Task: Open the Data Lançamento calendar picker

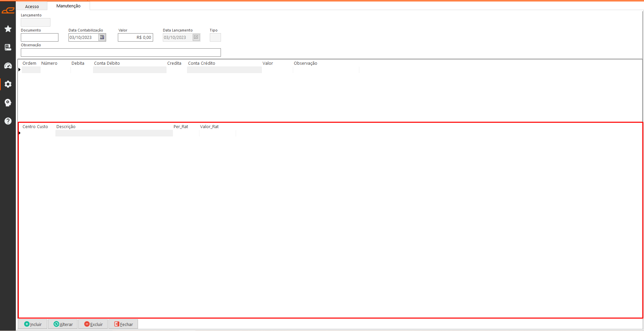Action: point(196,38)
